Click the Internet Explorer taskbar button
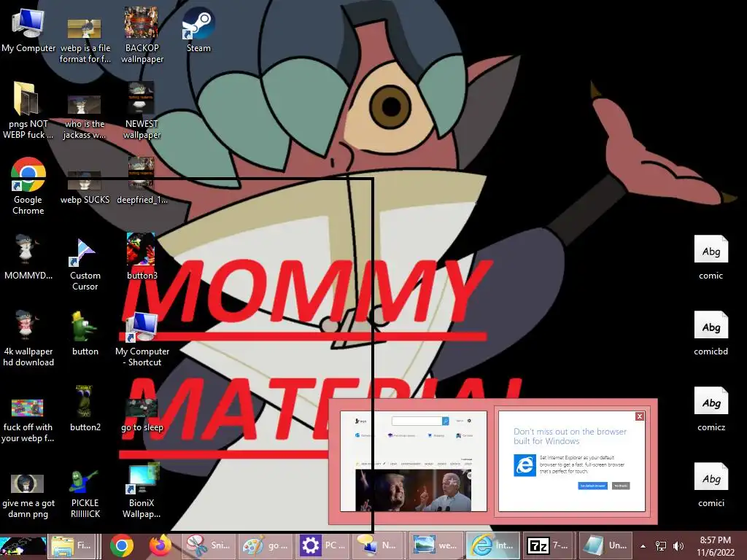Image resolution: width=747 pixels, height=560 pixels. (x=492, y=545)
